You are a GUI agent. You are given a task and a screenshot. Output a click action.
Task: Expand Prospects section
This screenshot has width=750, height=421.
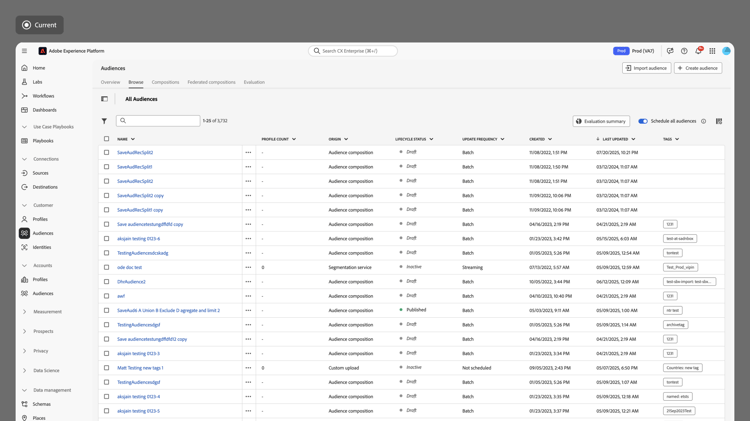(x=24, y=331)
